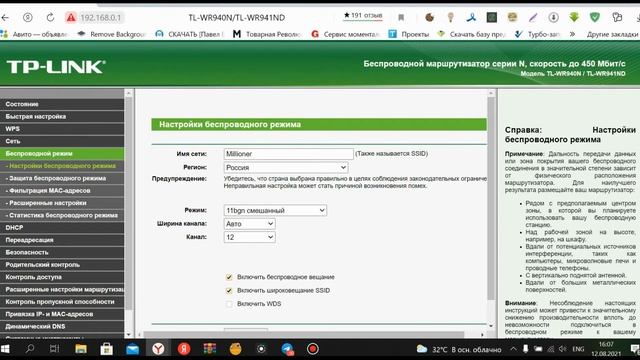
Task: Open the Режим dropdown 11bgn смешанный
Action: pos(275,210)
